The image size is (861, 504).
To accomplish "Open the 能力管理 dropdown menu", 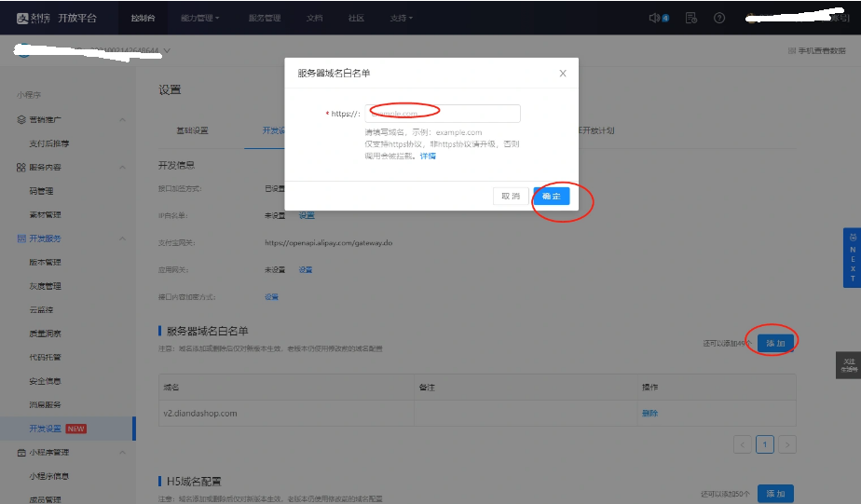I will 199,18.
